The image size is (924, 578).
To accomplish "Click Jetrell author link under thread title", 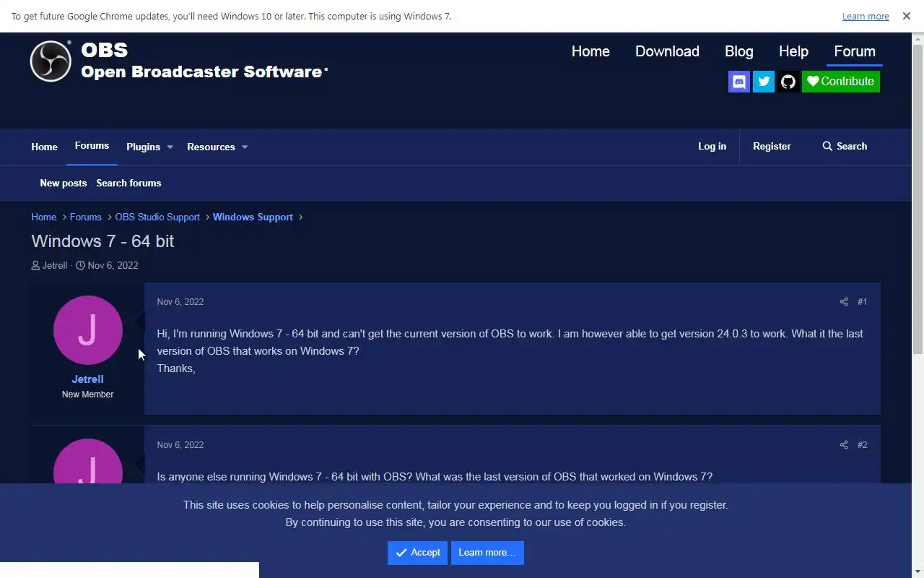I will [55, 265].
